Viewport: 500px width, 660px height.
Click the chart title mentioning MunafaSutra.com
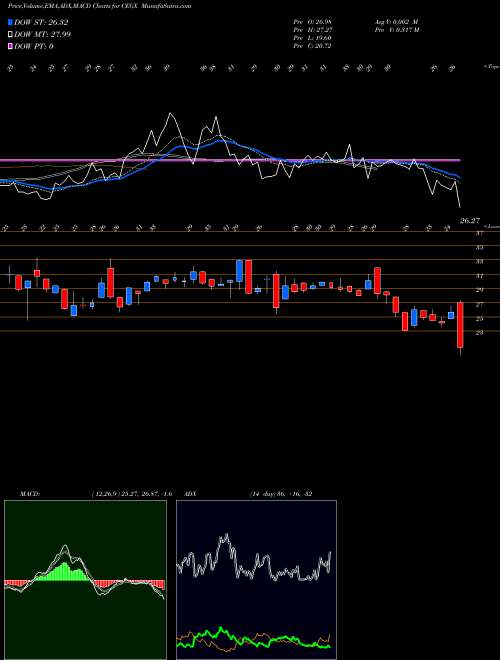99,6
